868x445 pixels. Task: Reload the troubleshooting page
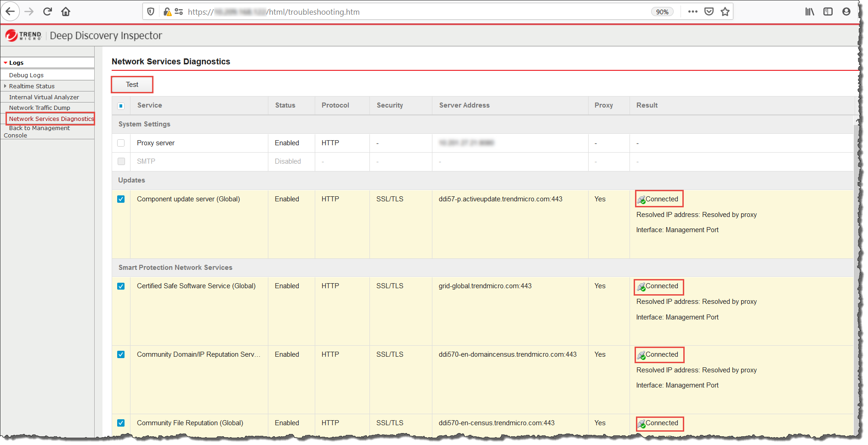pos(47,11)
